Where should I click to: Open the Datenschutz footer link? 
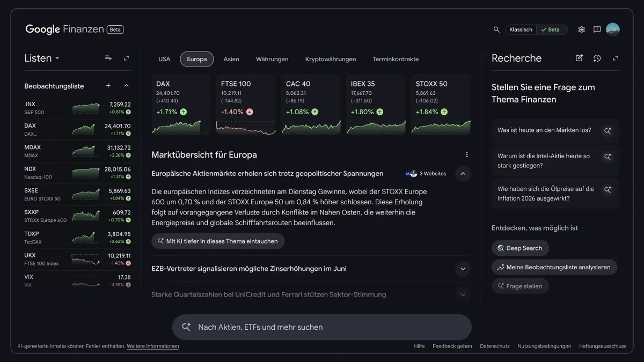click(495, 346)
